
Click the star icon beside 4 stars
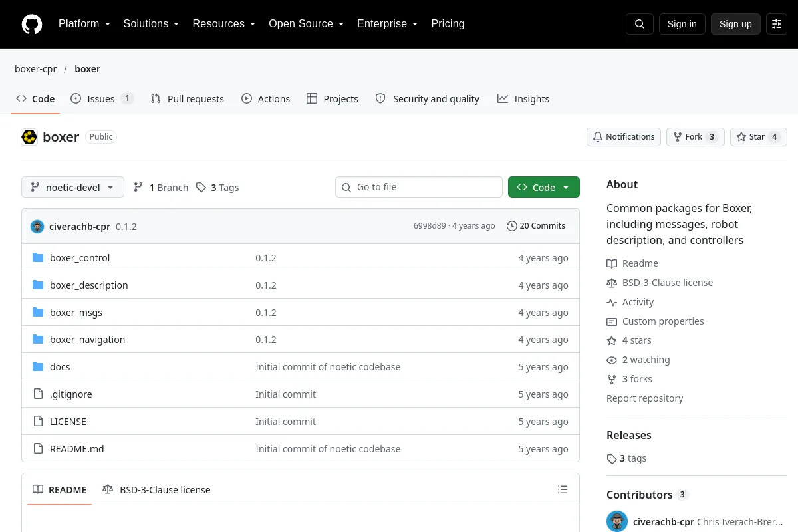[612, 340]
